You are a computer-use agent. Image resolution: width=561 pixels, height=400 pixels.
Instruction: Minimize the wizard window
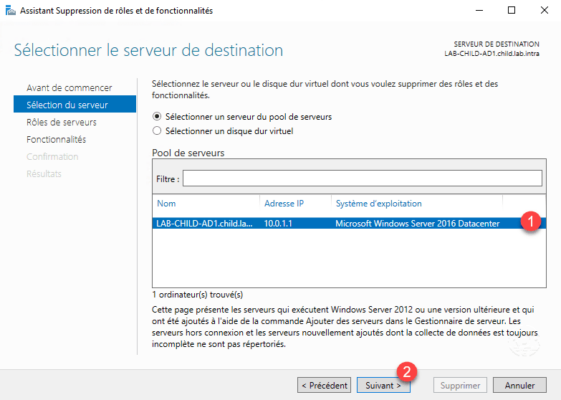pos(479,10)
